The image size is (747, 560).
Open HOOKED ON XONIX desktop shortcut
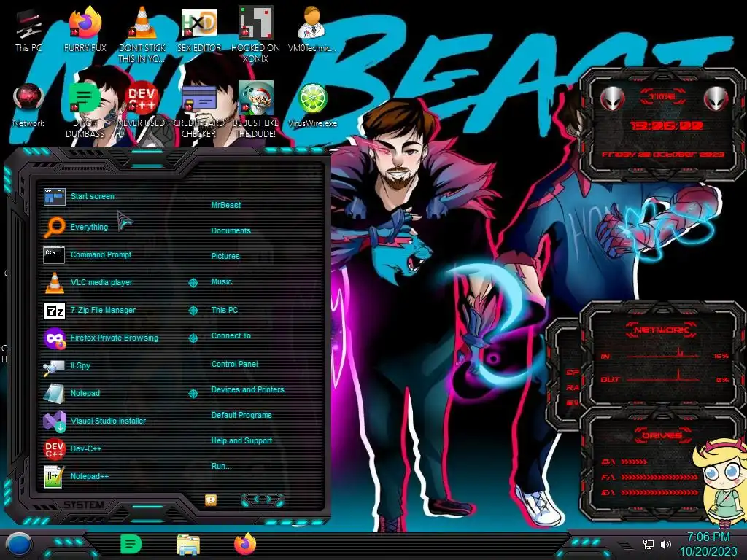coord(255,34)
